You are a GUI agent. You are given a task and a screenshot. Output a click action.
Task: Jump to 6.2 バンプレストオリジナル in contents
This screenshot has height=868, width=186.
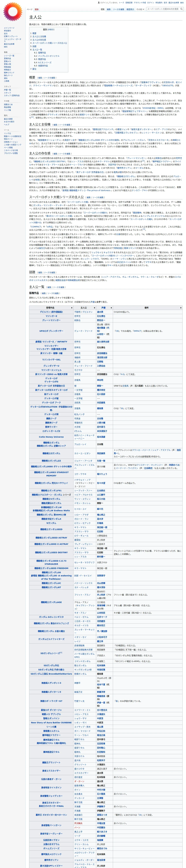click(47, 56)
